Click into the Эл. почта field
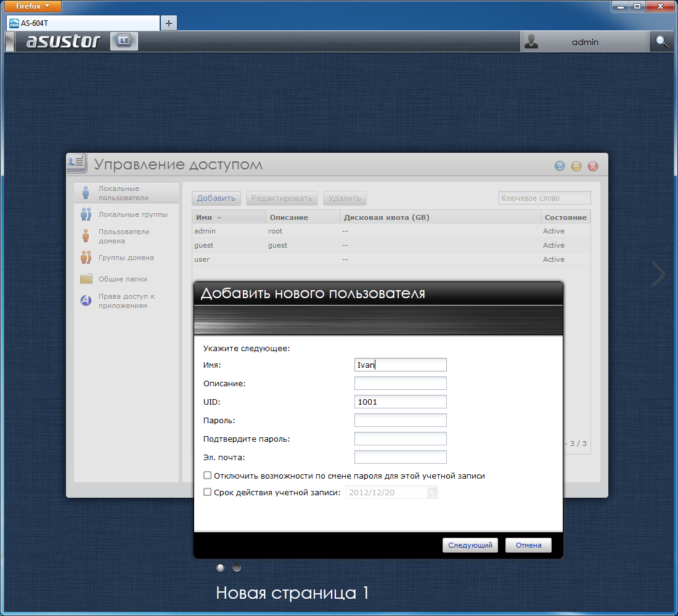Viewport: 678px width, 616px height. tap(401, 457)
